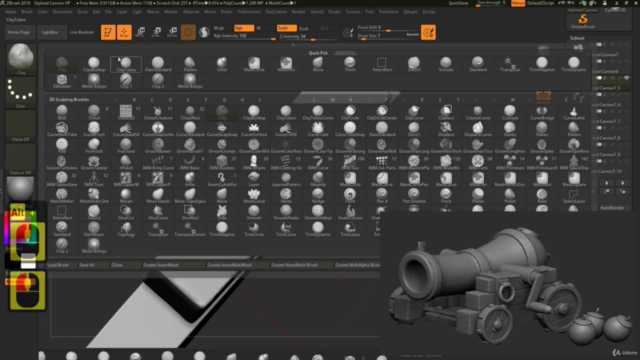Switch to Zsub sculpt mode
This screenshot has height=360, width=640.
304,29
